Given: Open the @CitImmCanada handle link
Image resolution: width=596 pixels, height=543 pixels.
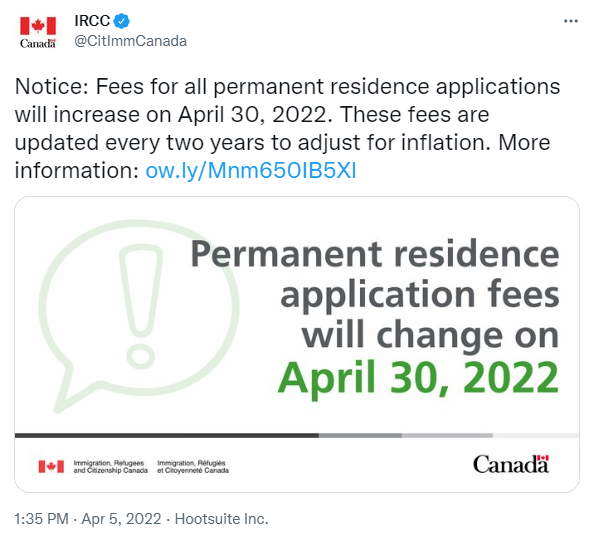Looking at the screenshot, I should [x=130, y=41].
